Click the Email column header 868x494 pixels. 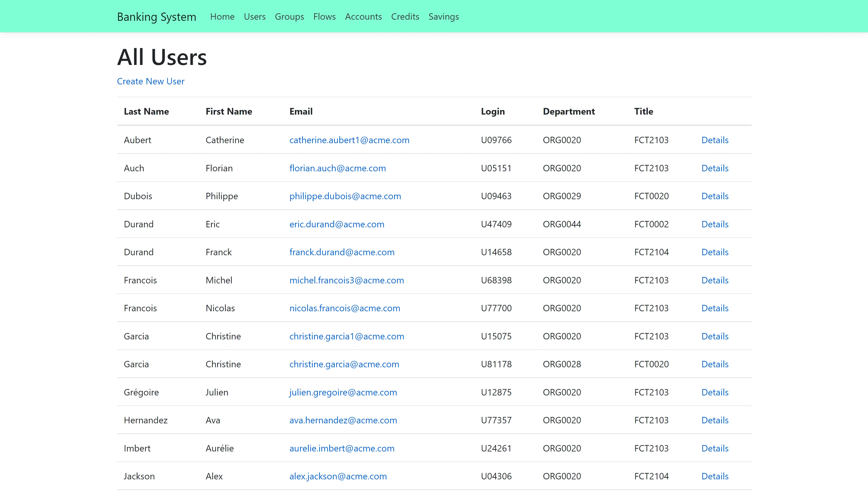click(301, 111)
